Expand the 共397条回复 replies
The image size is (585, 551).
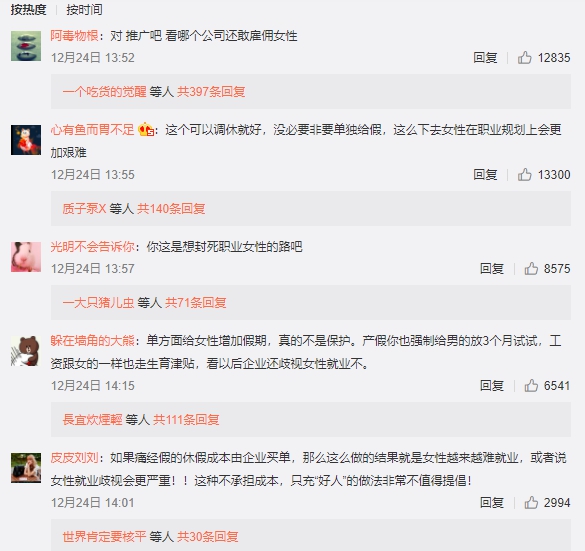click(x=211, y=92)
